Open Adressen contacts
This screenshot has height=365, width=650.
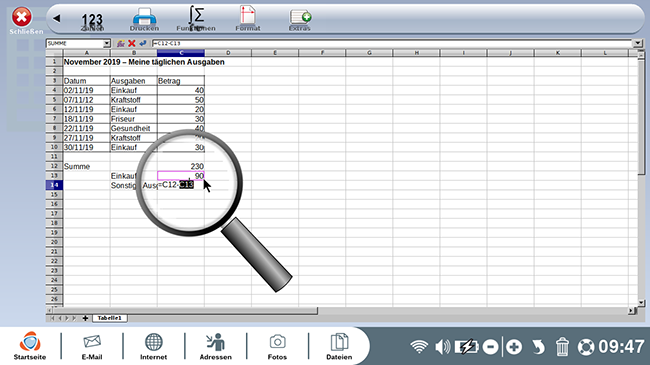click(216, 347)
